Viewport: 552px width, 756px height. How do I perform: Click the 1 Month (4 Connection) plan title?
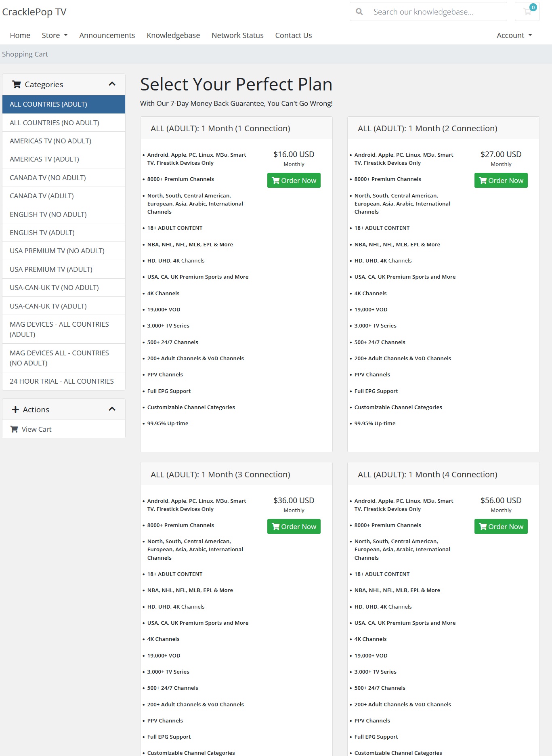(x=428, y=475)
